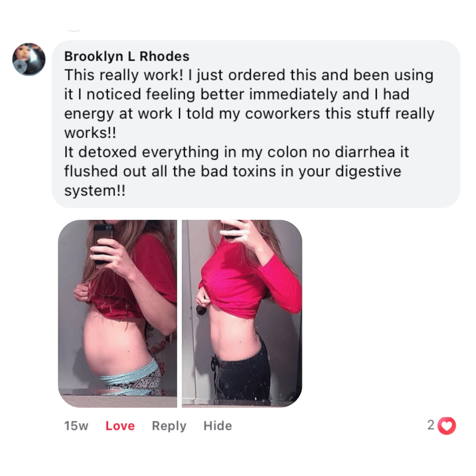Click the phone in the left photo
476x476 pixels.
(103, 243)
